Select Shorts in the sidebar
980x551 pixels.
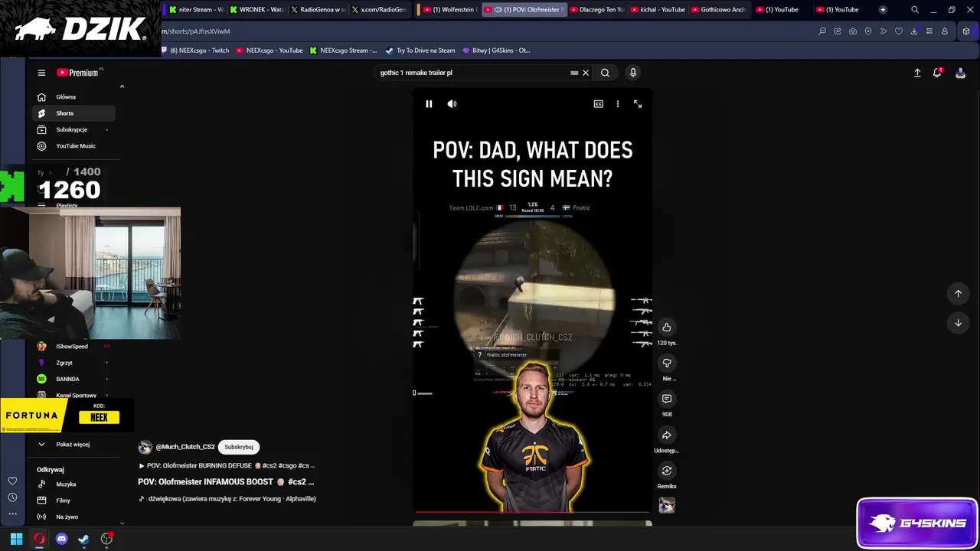point(73,113)
